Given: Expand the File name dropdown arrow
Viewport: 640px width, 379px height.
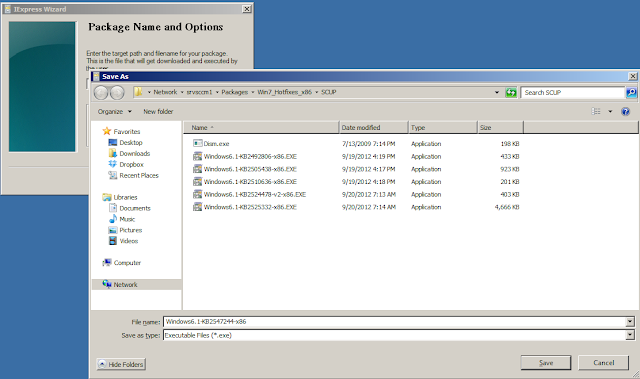Looking at the screenshot, I should (x=630, y=322).
